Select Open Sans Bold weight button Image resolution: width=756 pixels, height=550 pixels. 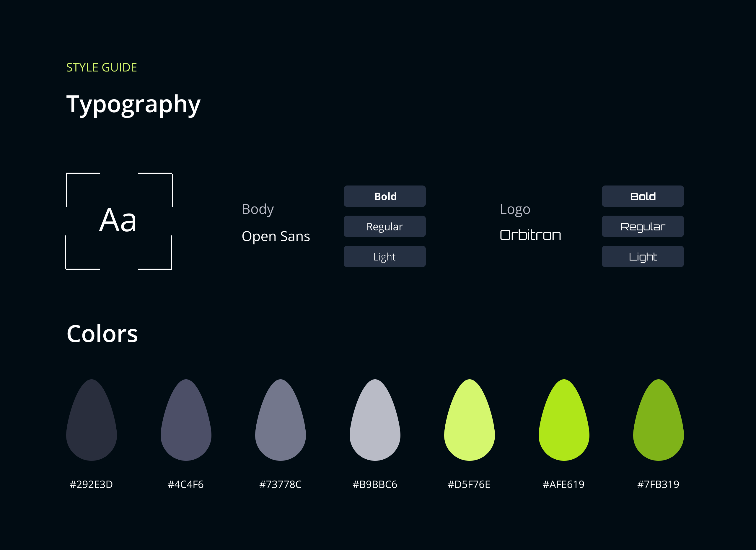click(385, 196)
